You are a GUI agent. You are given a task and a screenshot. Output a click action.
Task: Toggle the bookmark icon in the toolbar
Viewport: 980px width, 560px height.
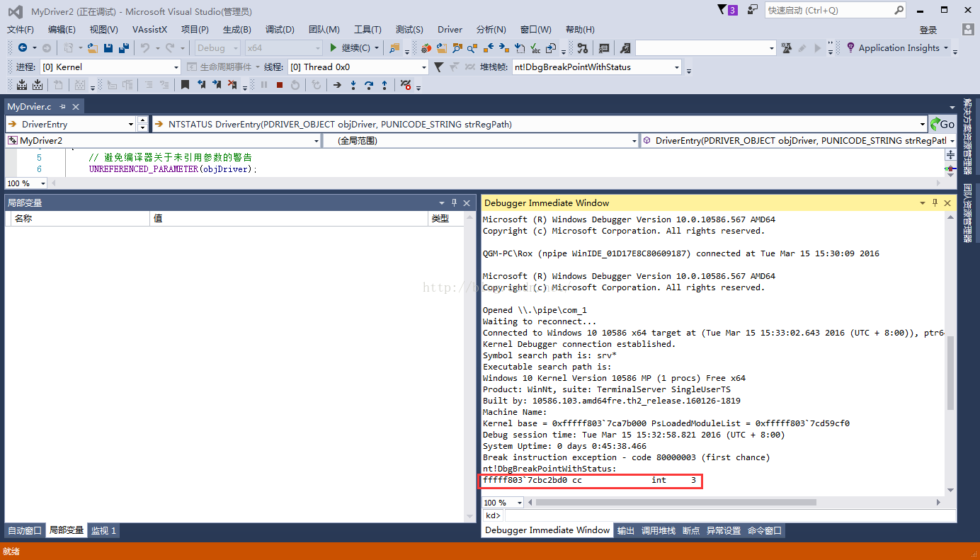(185, 85)
